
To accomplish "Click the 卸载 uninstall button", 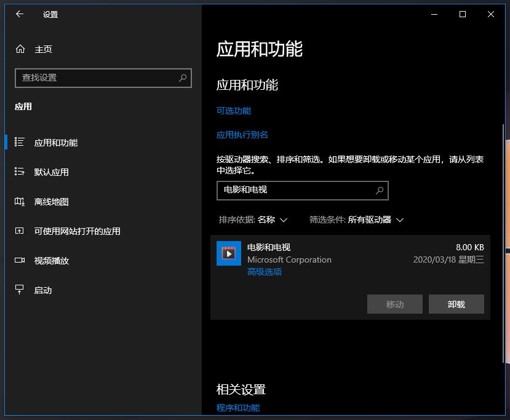I will [x=456, y=304].
